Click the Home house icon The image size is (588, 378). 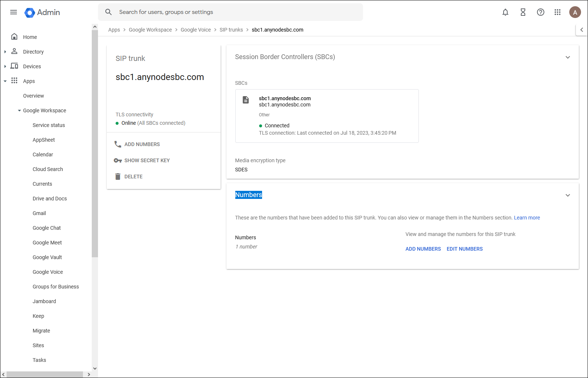[14, 36]
